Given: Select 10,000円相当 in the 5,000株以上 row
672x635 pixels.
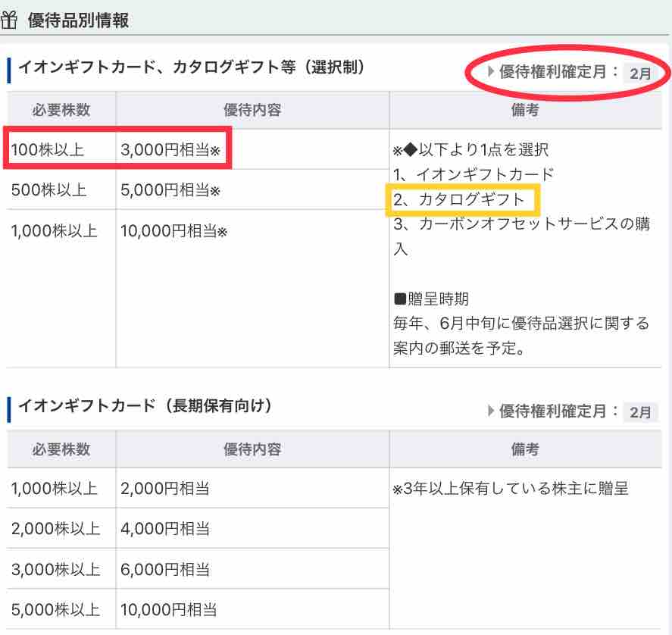Looking at the screenshot, I should tap(252, 610).
